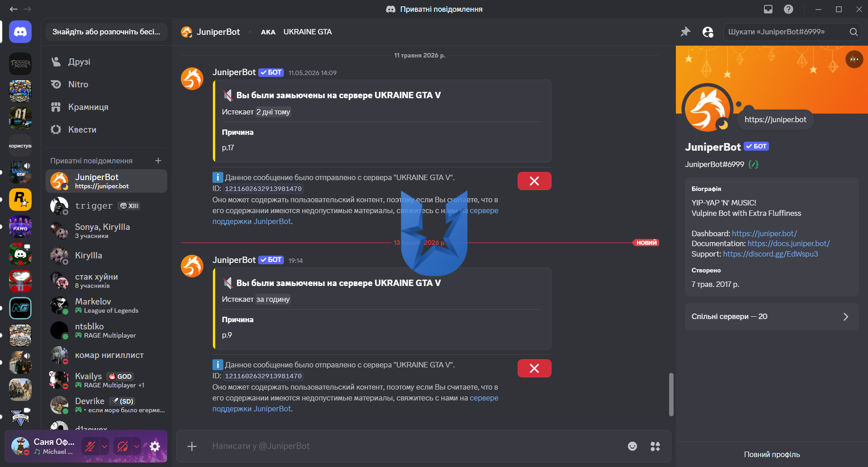Open Kvailys direct message
Viewport: 868px width, 467px height.
(x=106, y=380)
